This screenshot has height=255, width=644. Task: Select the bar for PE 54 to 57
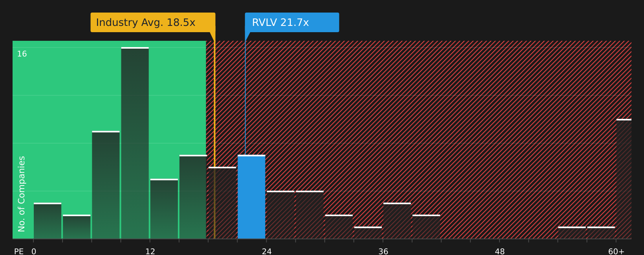click(572, 233)
